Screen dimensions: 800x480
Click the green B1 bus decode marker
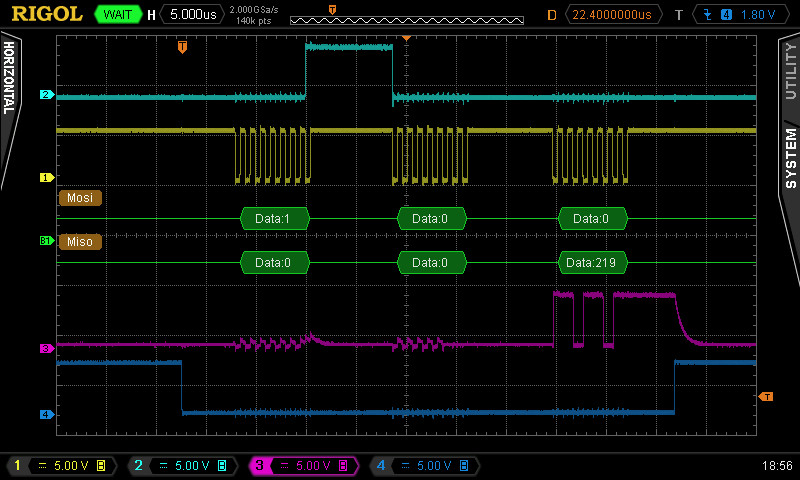click(x=45, y=241)
